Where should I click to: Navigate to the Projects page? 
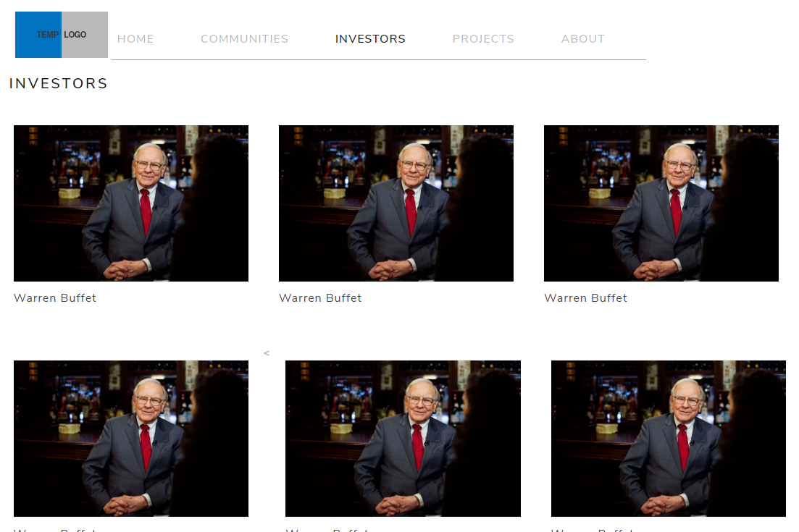483,38
